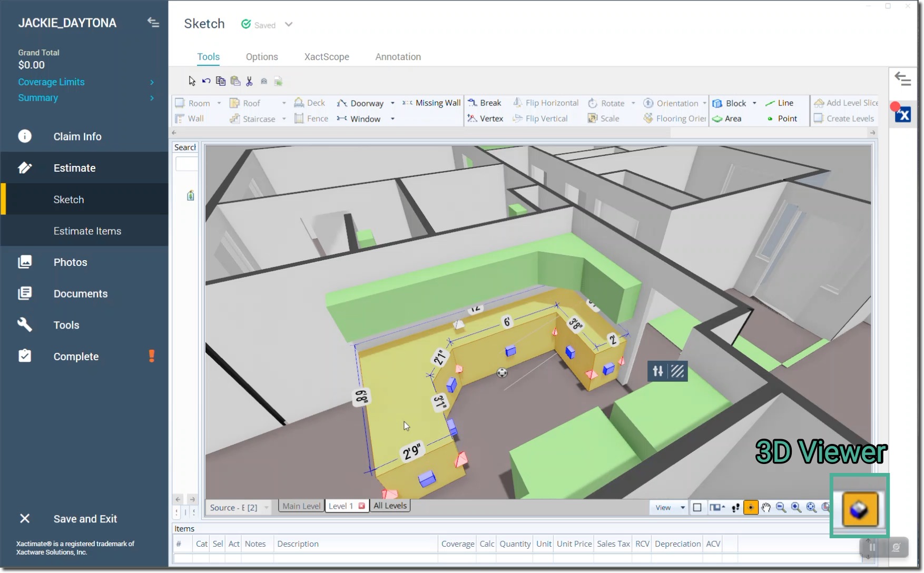Select the Vertex tool
This screenshot has width=924, height=573.
tap(486, 118)
